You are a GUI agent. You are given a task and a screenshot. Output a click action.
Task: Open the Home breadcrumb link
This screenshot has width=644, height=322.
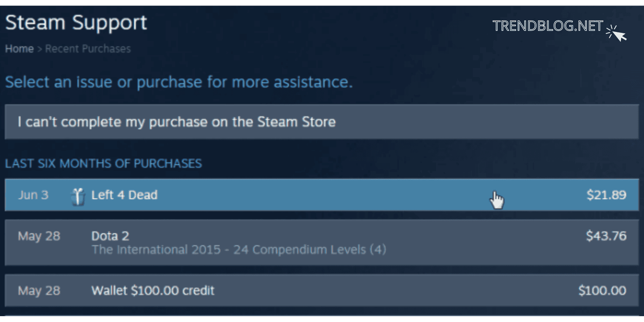coord(19,49)
